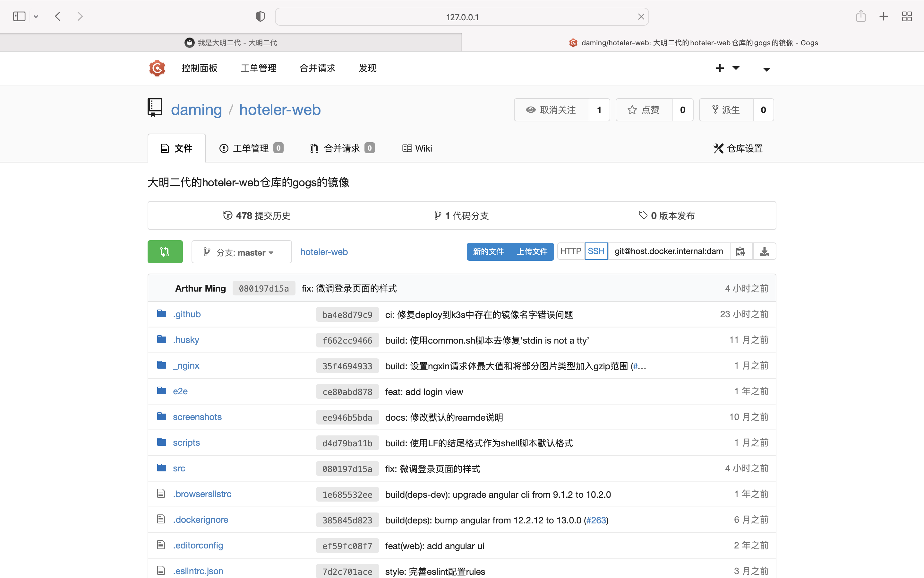Click the privacy shield icon
The image size is (924, 578).
click(260, 16)
